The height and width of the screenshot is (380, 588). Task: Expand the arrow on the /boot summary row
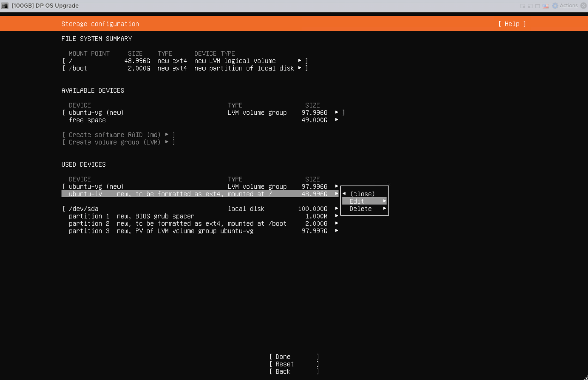coord(300,68)
